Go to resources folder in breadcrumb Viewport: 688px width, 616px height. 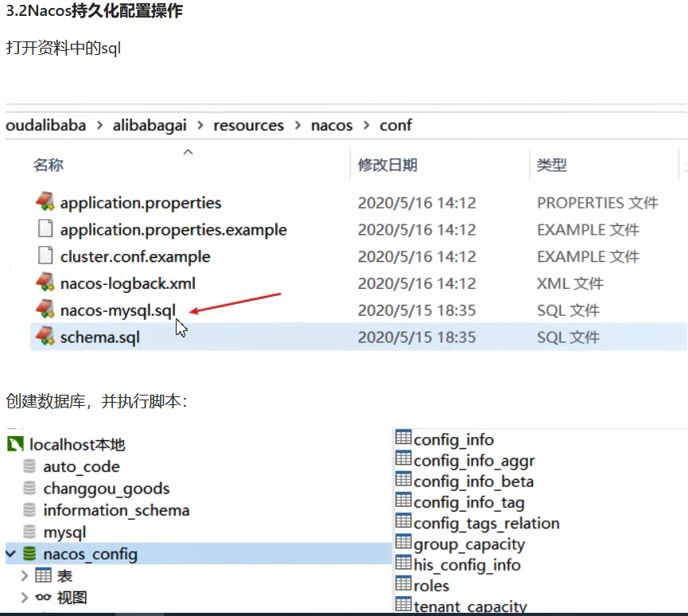248,126
